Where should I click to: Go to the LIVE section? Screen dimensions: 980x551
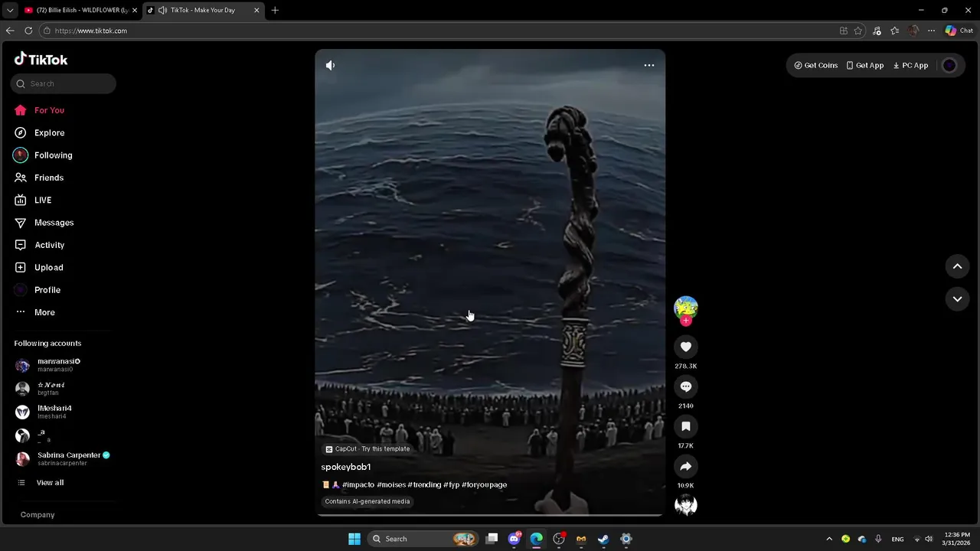[33, 200]
